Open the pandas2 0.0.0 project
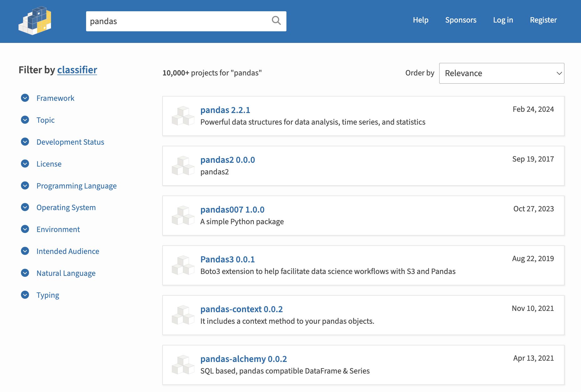581x392 pixels. tap(228, 160)
